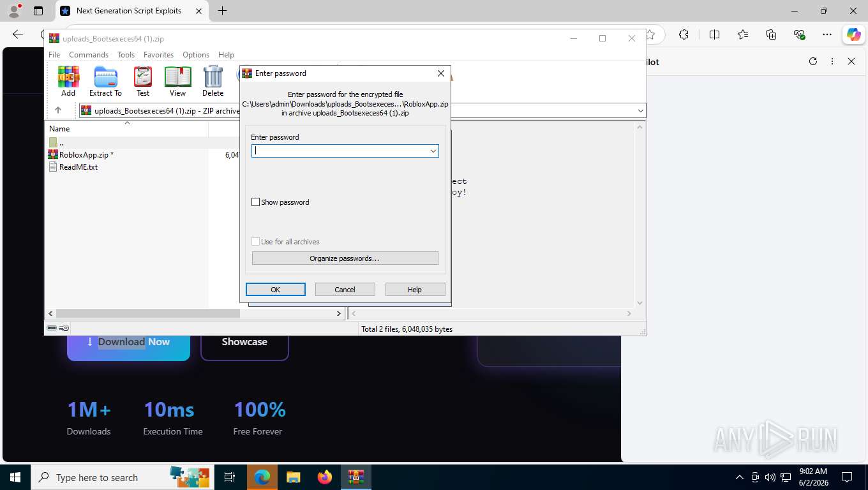The height and width of the screenshot is (490, 868).
Task: Go up one folder level in WinRAR
Action: point(58,110)
